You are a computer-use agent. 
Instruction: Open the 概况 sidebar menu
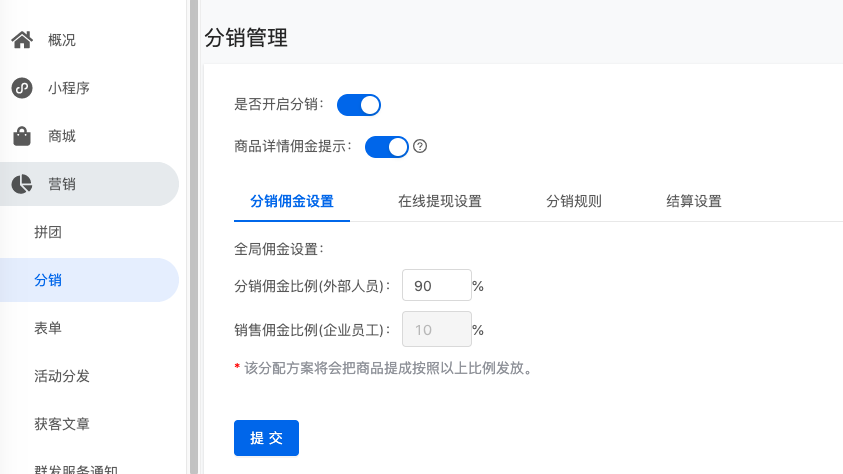tap(89, 40)
